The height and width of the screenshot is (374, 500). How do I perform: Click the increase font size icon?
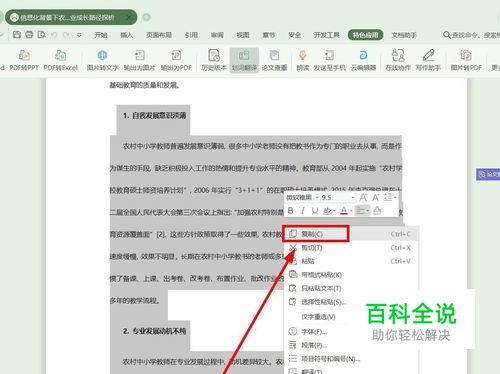363,197
